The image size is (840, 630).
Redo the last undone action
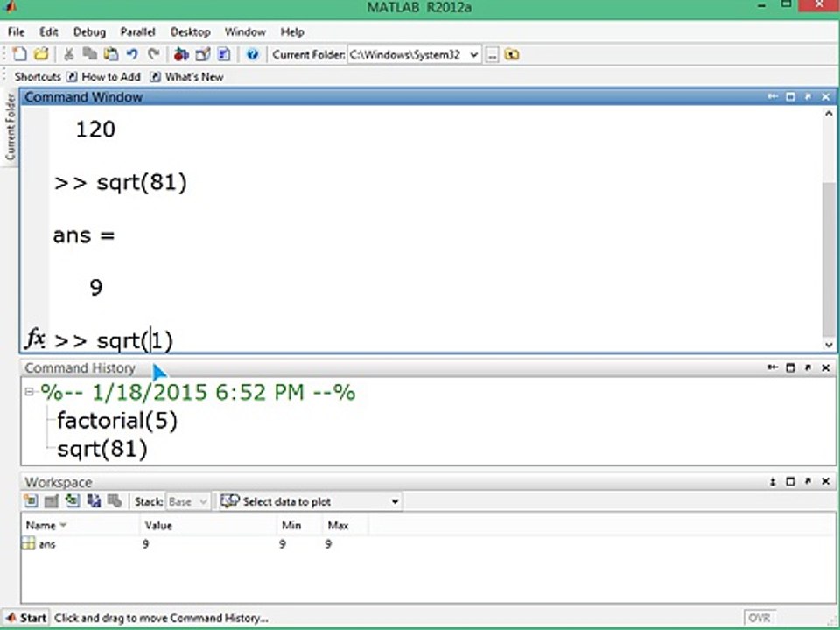click(154, 54)
